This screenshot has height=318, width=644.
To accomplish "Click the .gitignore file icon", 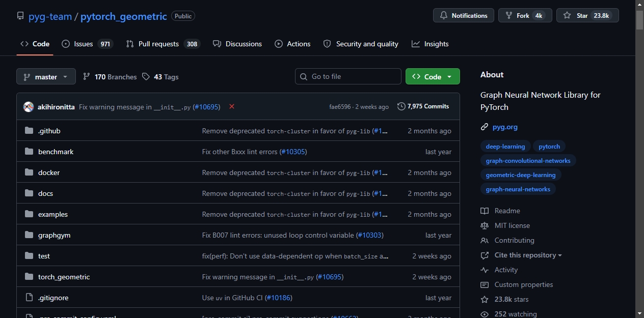I will point(29,298).
